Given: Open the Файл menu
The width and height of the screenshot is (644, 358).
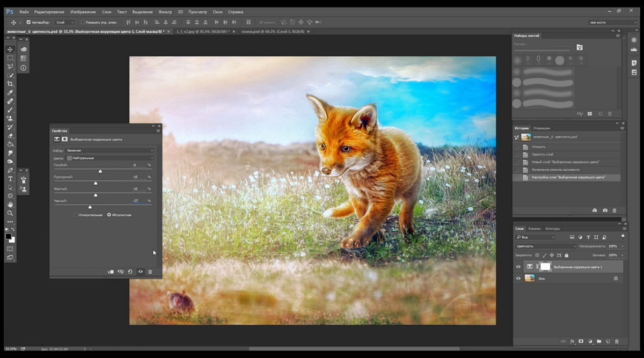Looking at the screenshot, I should pyautogui.click(x=24, y=11).
